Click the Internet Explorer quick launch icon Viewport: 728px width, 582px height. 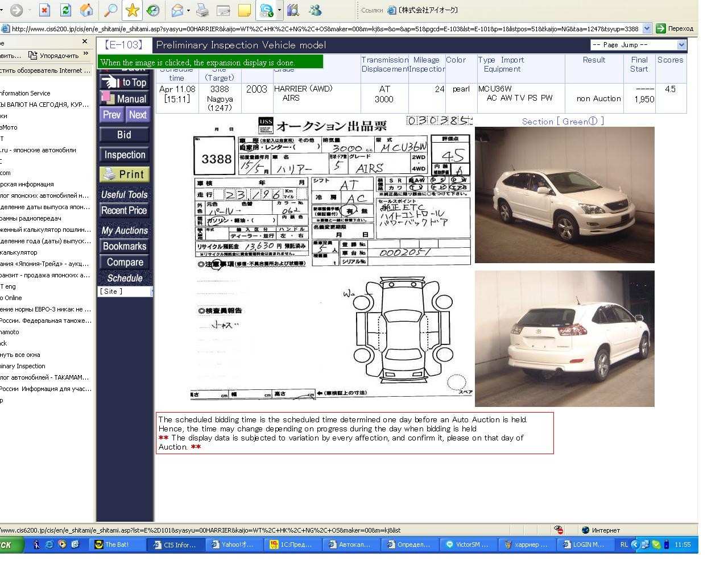tap(49, 544)
